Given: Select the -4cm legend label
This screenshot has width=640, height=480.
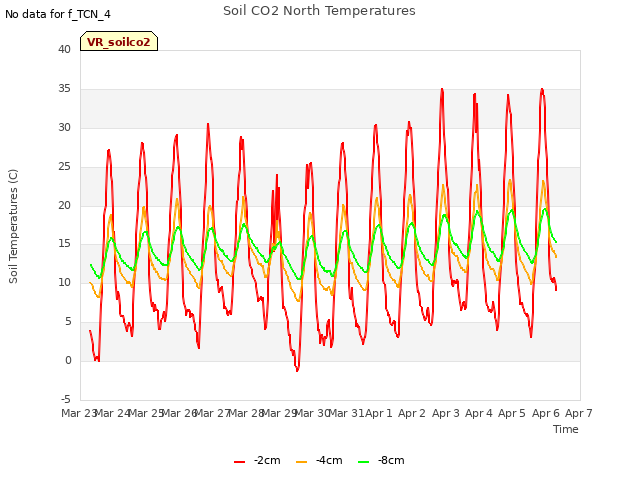Looking at the screenshot, I should pos(329,460).
